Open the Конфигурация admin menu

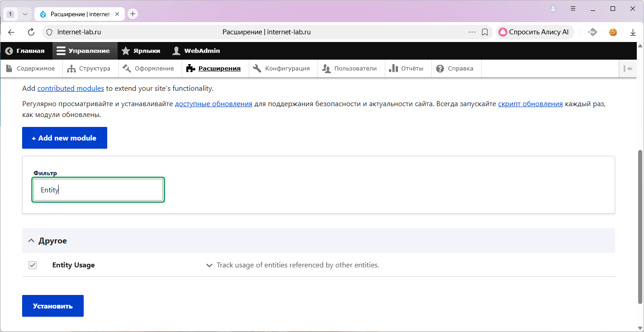281,69
